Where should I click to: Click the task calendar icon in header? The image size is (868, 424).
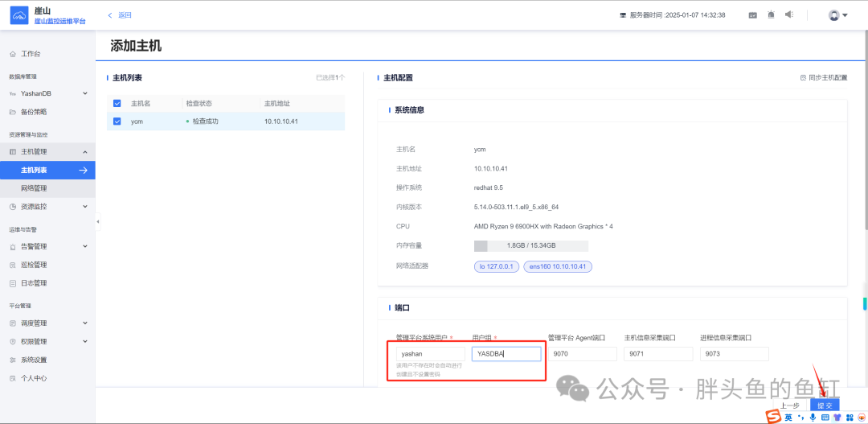pos(753,15)
